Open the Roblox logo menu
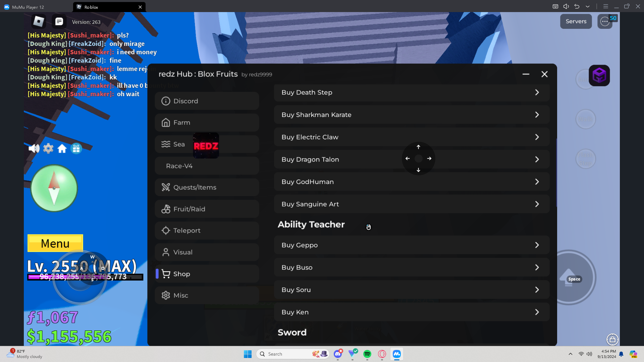 (39, 21)
